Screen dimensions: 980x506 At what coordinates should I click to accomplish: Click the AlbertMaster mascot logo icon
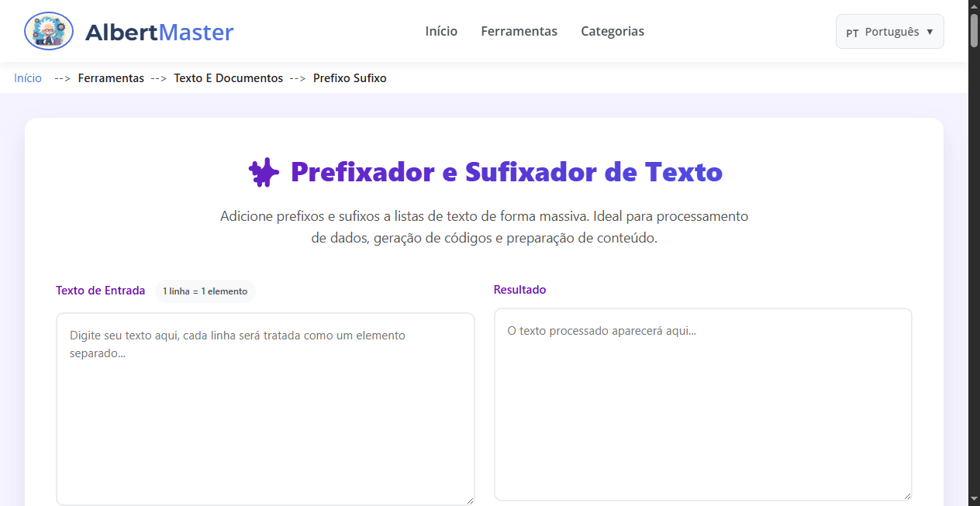[x=48, y=31]
